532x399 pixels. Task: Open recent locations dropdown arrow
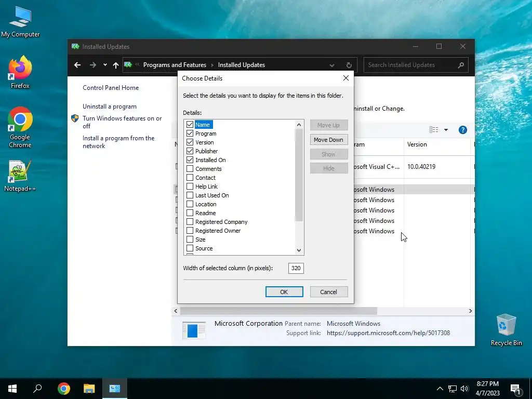pos(105,65)
